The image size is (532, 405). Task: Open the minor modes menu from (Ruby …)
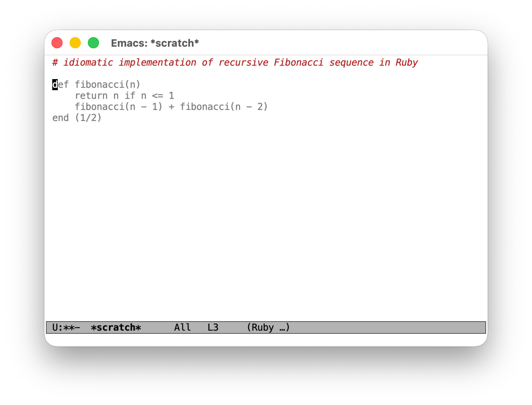[268, 327]
